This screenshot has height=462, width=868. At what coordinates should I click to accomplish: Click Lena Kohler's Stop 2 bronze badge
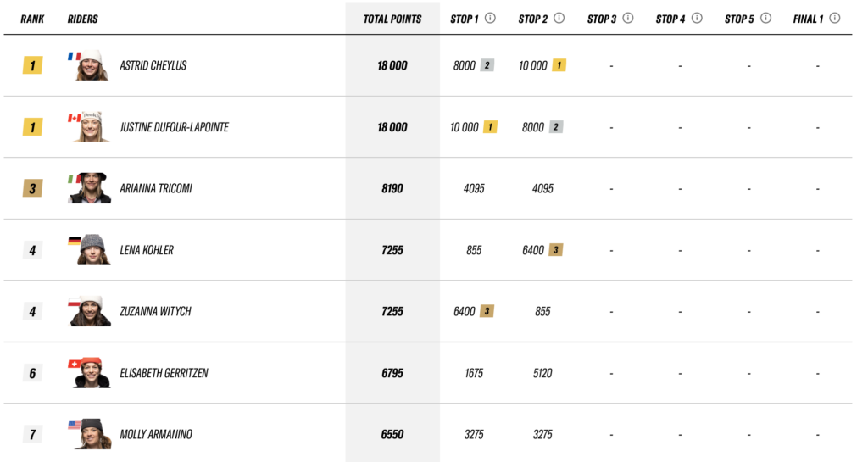556,250
